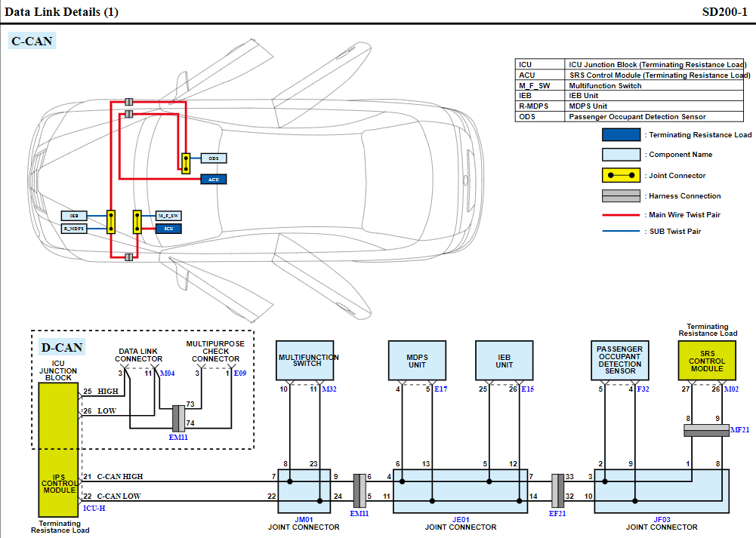Click the MDPS Unit component block

pyautogui.click(x=417, y=361)
